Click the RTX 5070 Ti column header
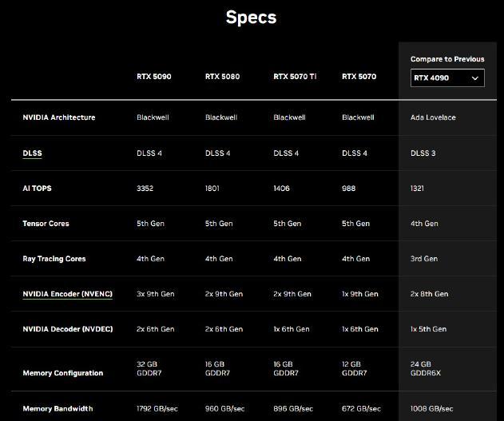This screenshot has height=421, width=504. [x=296, y=77]
